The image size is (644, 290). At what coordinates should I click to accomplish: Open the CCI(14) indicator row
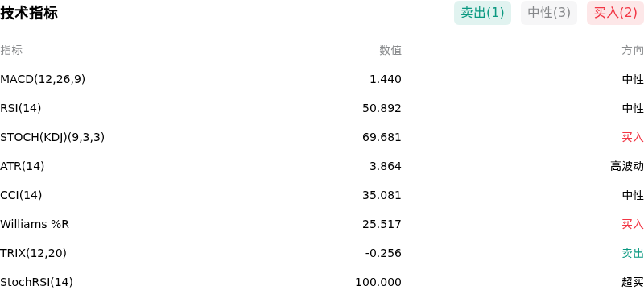click(x=322, y=195)
